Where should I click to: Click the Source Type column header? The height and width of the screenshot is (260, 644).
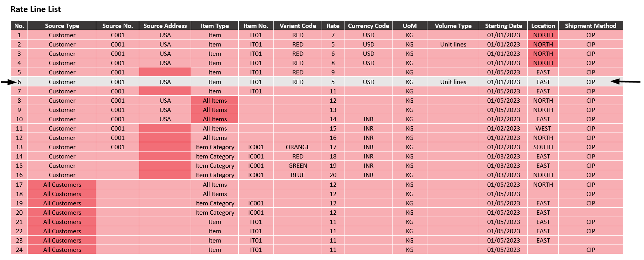point(62,26)
